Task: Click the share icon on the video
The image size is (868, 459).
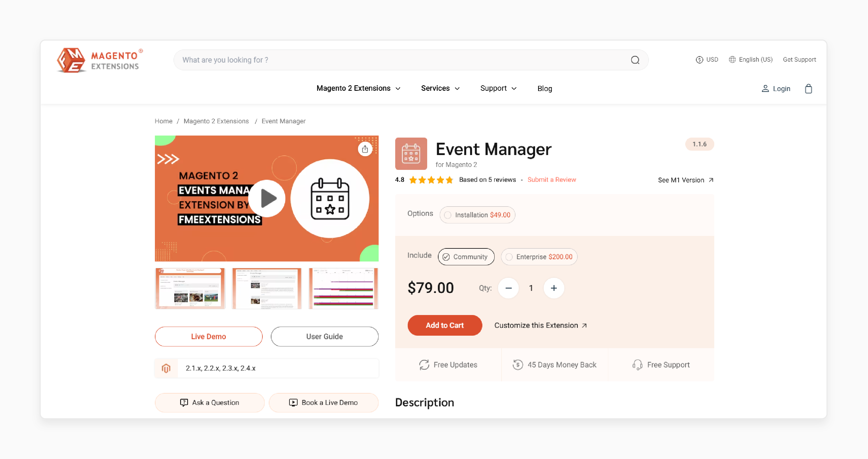Action: click(x=365, y=149)
